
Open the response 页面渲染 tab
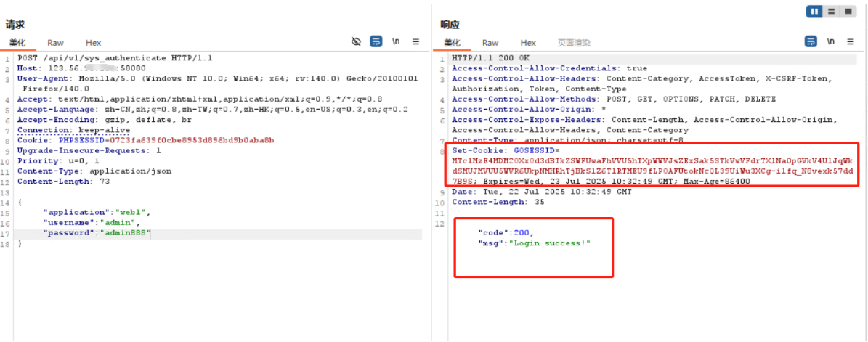click(x=574, y=43)
